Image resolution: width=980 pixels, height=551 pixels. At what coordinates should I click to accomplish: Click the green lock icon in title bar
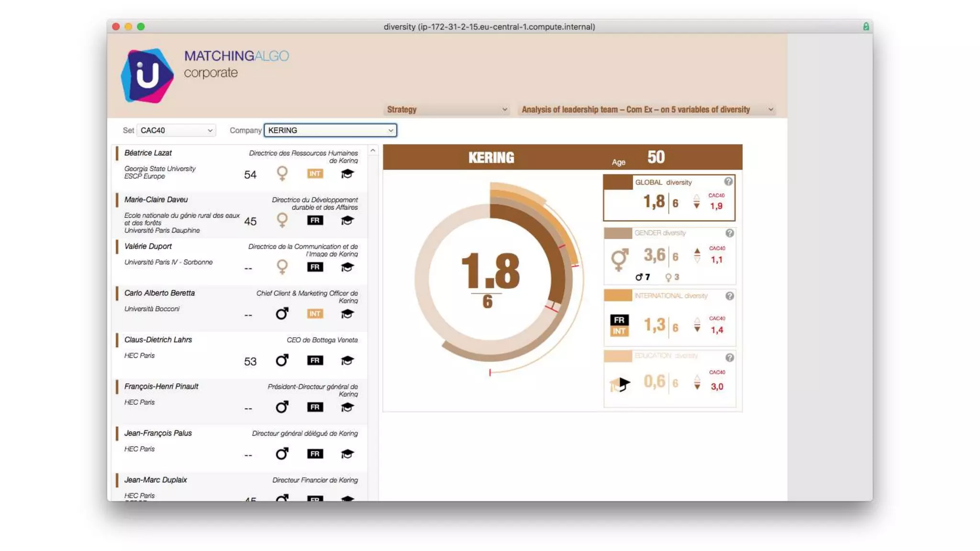[866, 27]
